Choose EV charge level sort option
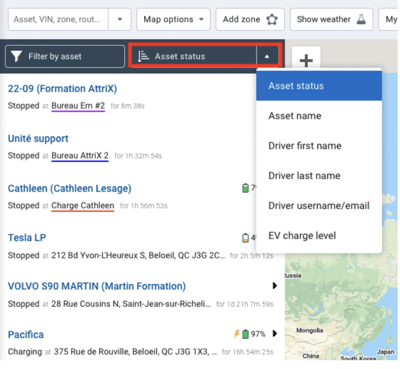This screenshot has height=369, width=400. point(319,236)
